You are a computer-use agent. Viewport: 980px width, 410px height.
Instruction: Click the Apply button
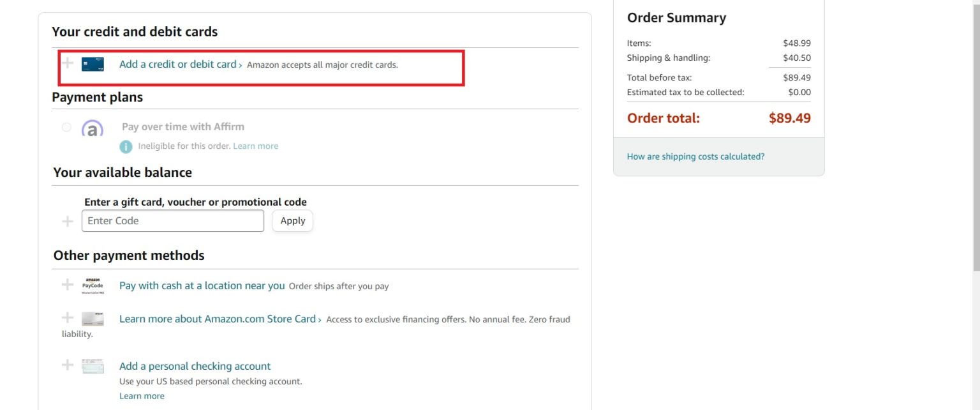point(292,220)
